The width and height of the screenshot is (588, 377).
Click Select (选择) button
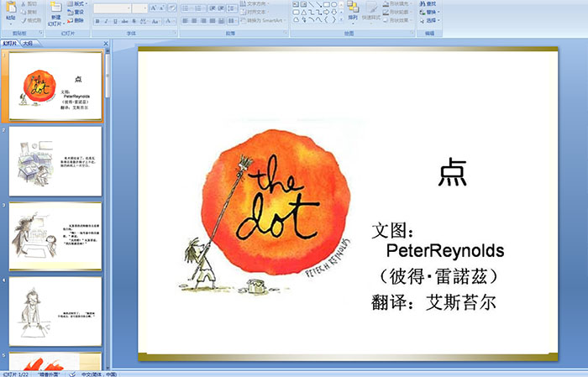click(429, 20)
